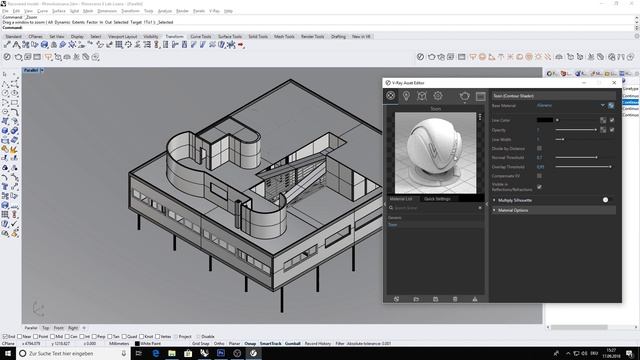640x360 pixels.
Task: Click the green checkmark icon in left sidebar
Action: pyautogui.click(x=14, y=224)
